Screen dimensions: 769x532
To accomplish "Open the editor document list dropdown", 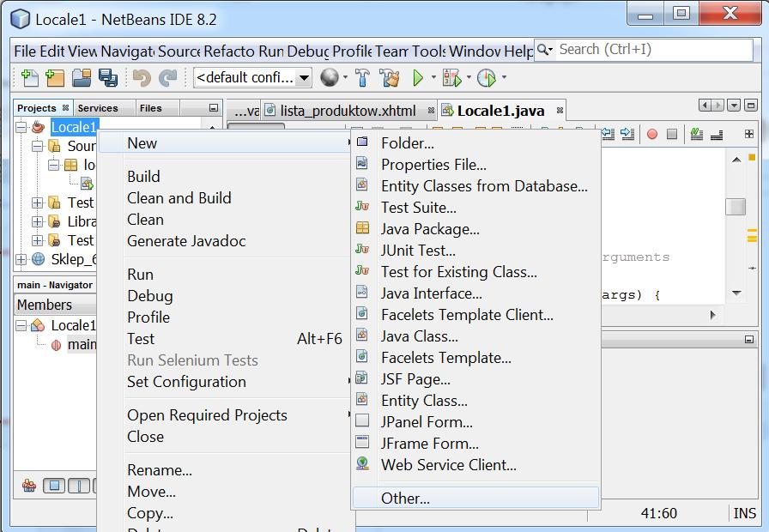I will (734, 105).
